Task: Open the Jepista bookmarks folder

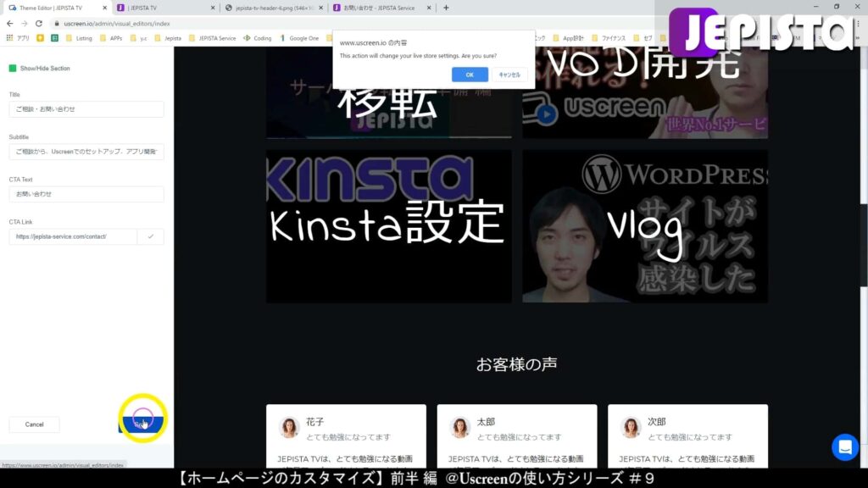Action: [x=168, y=38]
